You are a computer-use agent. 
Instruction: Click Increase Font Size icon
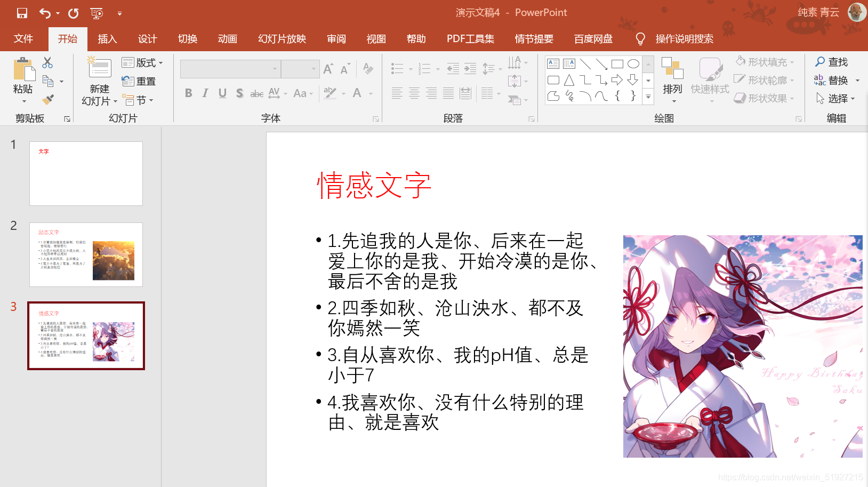click(x=328, y=69)
